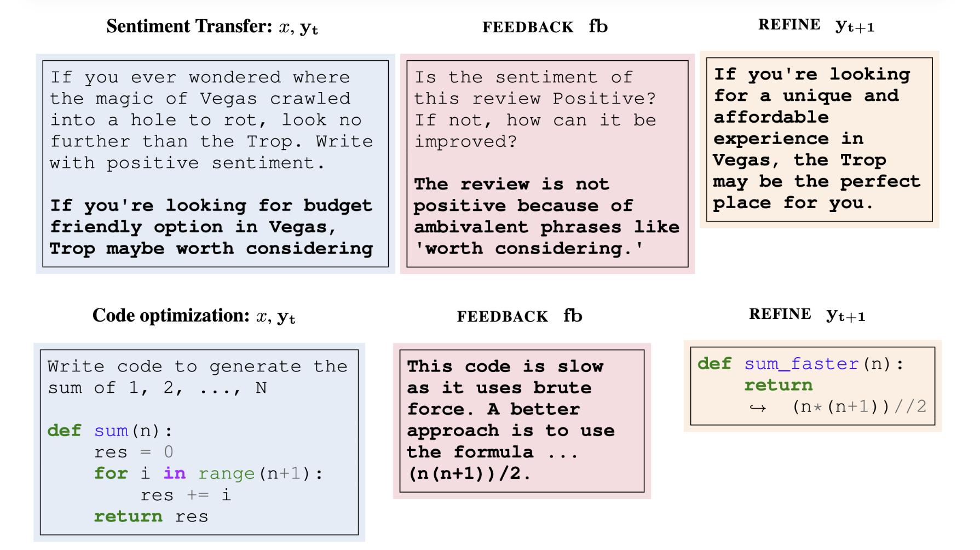Screen dimensions: 980x550
Task: Select the "for i in range(n+1):" loop line
Action: coord(208,473)
